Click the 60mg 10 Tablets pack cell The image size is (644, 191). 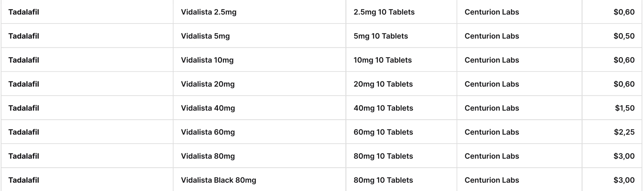(x=383, y=132)
